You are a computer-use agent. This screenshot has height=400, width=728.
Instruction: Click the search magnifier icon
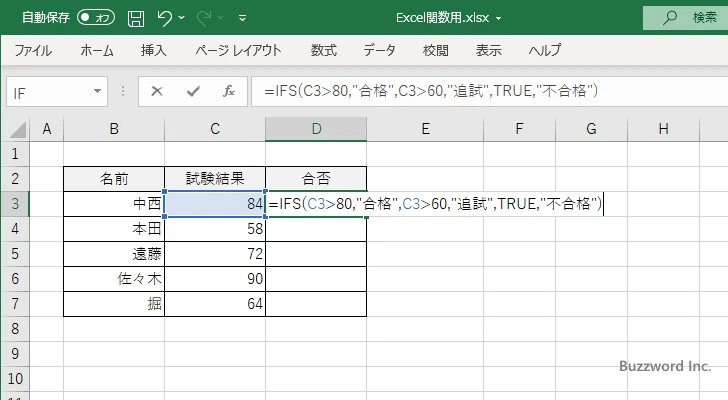(669, 18)
